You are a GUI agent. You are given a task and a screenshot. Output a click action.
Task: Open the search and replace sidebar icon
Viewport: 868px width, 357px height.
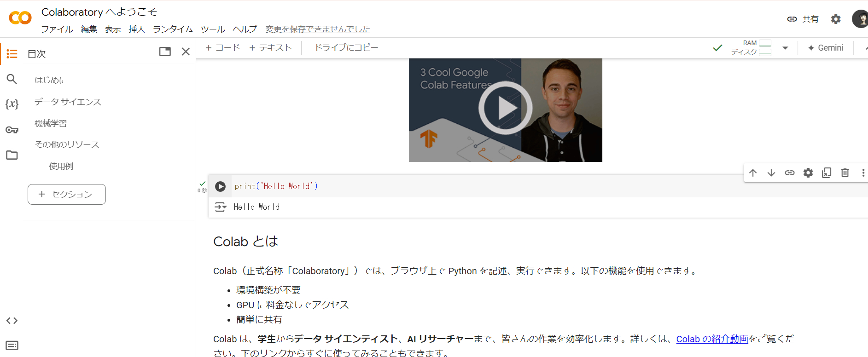pos(12,79)
